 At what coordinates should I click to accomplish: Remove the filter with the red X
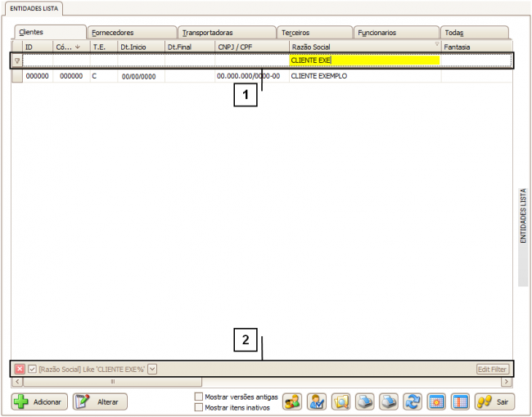[20, 370]
